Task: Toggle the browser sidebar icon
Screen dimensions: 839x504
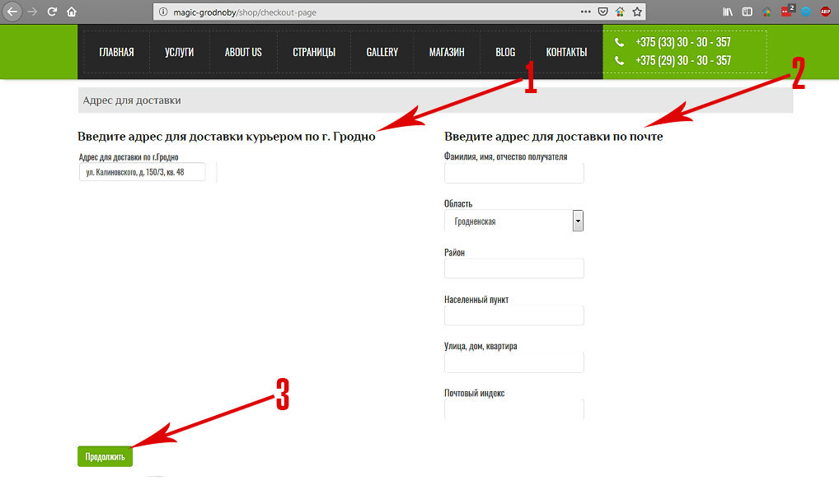Action: 748,12
